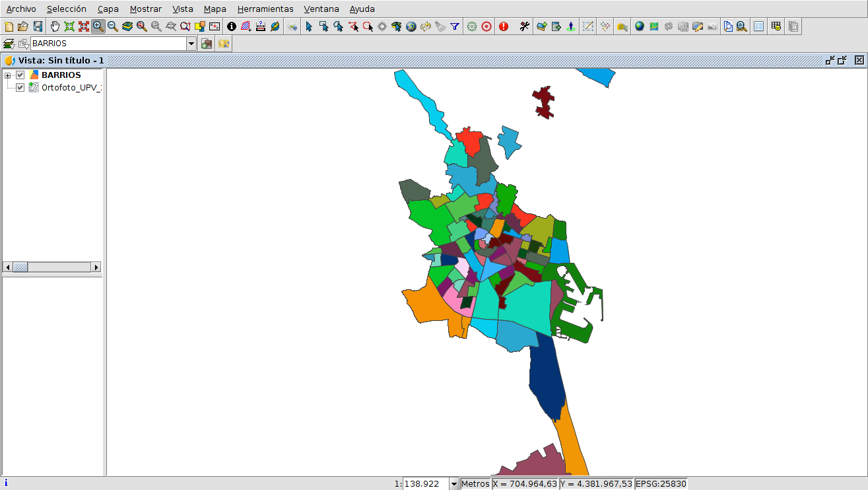
Task: Open the attribute filter funnel tool
Action: pos(455,26)
